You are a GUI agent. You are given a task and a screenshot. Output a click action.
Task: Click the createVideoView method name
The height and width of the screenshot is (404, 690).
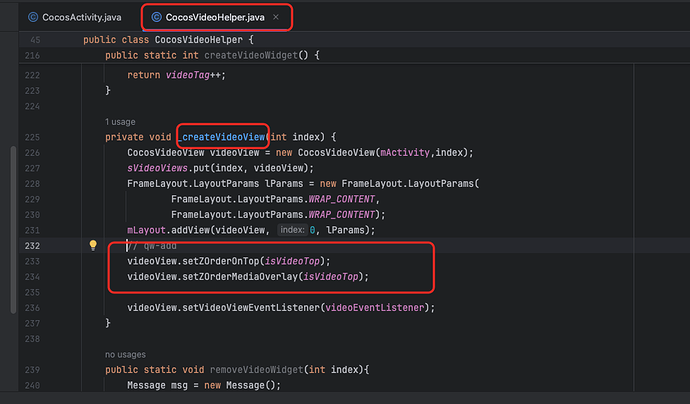(x=225, y=137)
